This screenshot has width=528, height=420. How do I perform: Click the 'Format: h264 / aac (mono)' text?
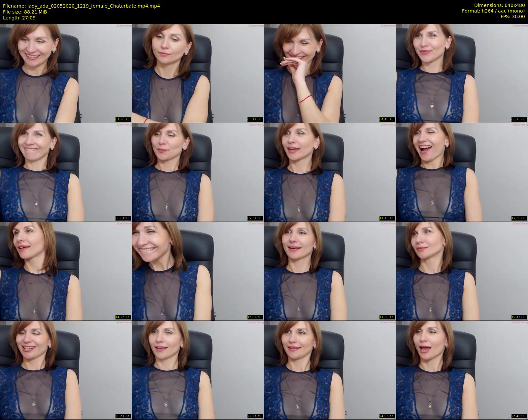click(x=493, y=11)
